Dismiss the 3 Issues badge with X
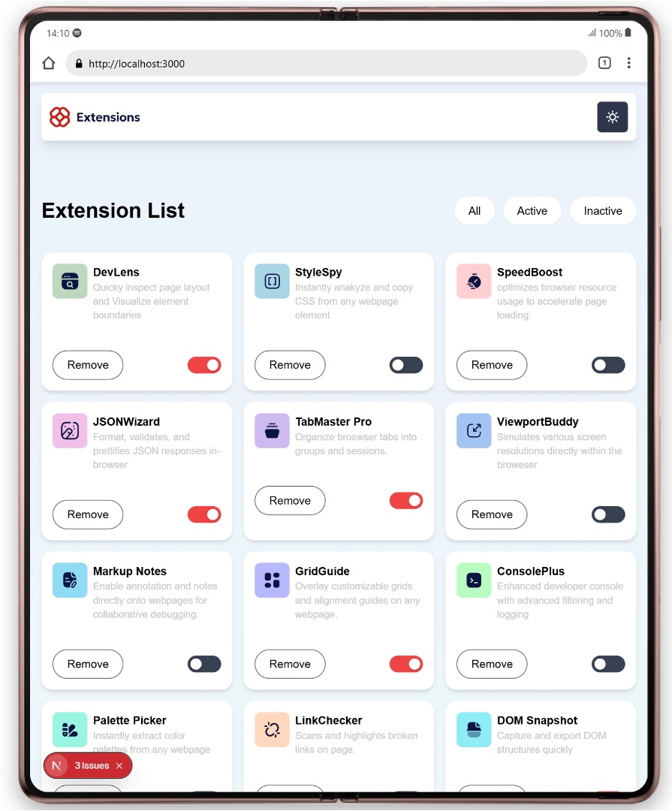 point(119,765)
